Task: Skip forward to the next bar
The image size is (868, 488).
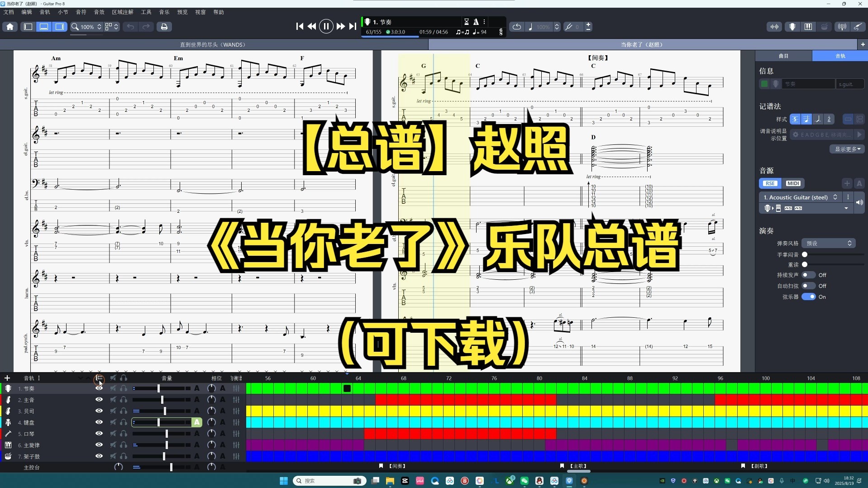Action: tap(340, 27)
